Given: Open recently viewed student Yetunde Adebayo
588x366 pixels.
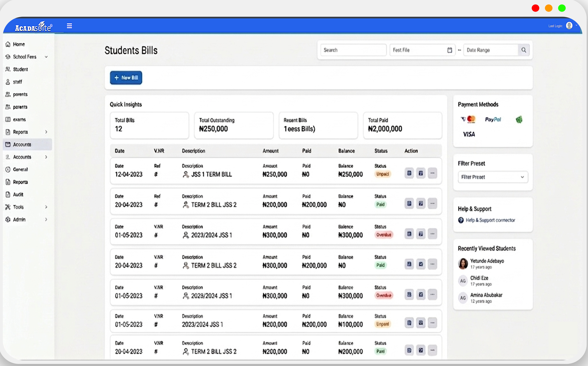Looking at the screenshot, I should (x=487, y=261).
